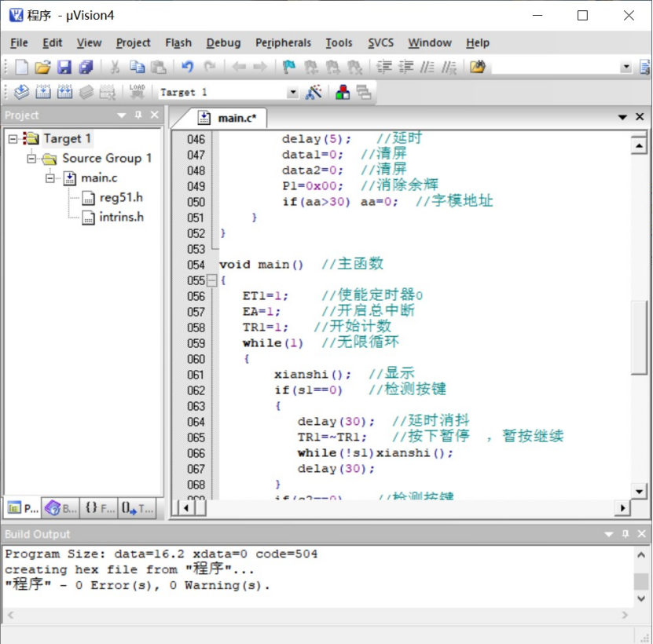
Task: Switch to the Books tab in the Project panel
Action: click(x=61, y=508)
